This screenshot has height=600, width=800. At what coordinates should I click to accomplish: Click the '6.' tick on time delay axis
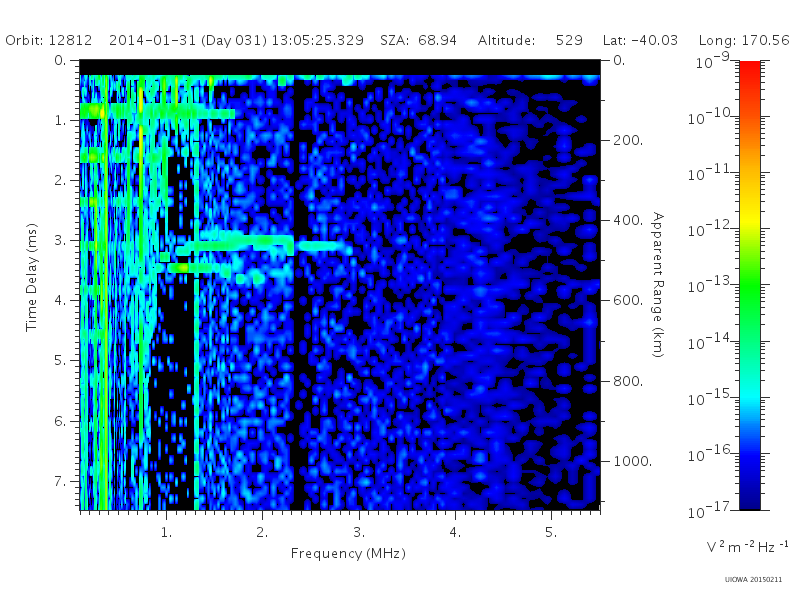coord(60,421)
